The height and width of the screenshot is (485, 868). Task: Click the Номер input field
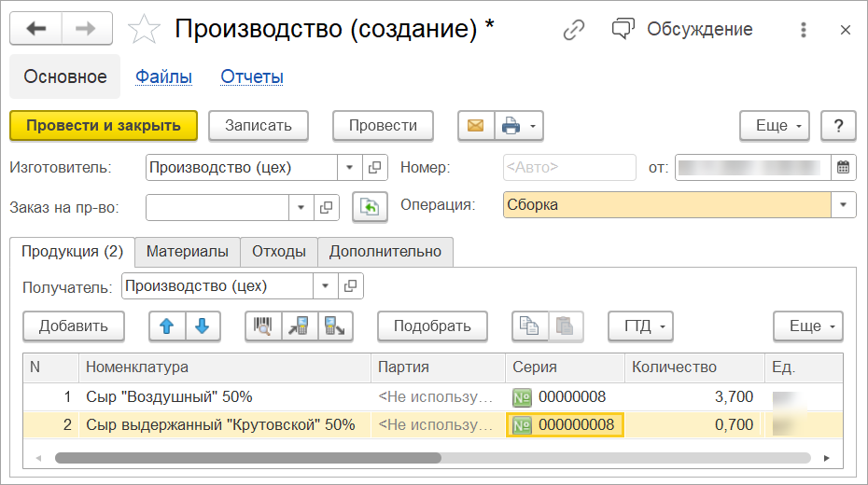coord(569,168)
